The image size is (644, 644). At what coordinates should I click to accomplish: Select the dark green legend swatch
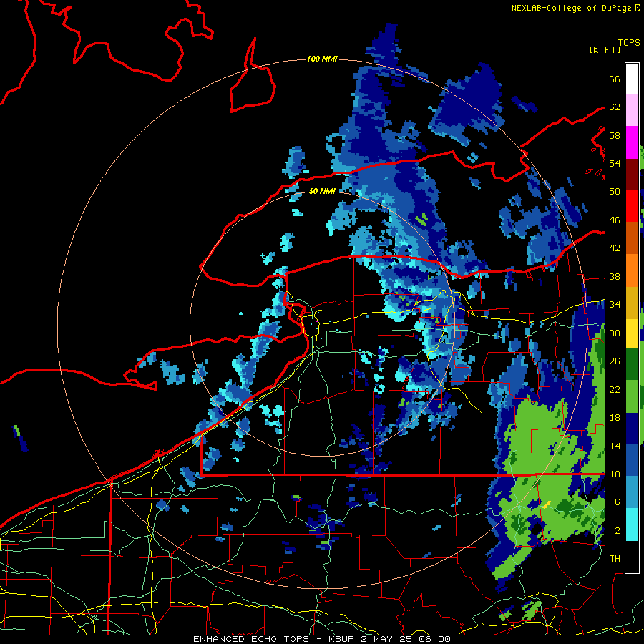632,364
